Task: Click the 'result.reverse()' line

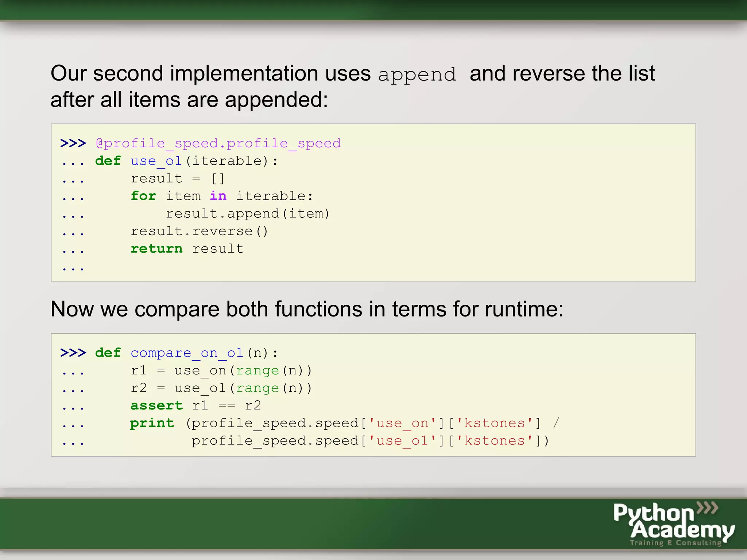Action: pyautogui.click(x=199, y=231)
